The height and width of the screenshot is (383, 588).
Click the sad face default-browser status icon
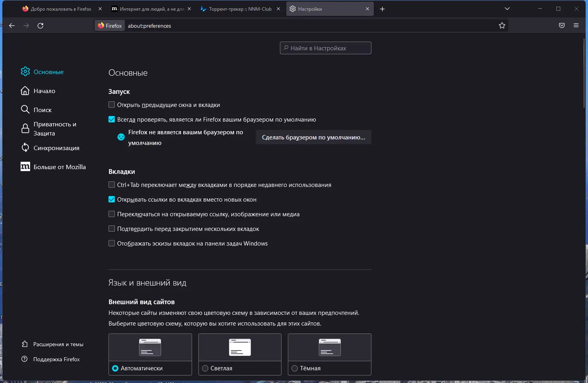pyautogui.click(x=121, y=137)
